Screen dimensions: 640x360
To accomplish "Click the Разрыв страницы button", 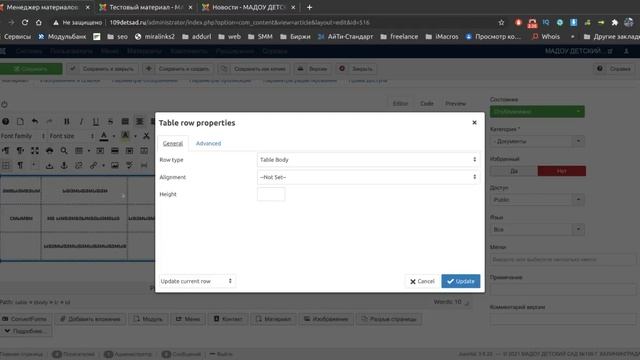I will 389,319.
